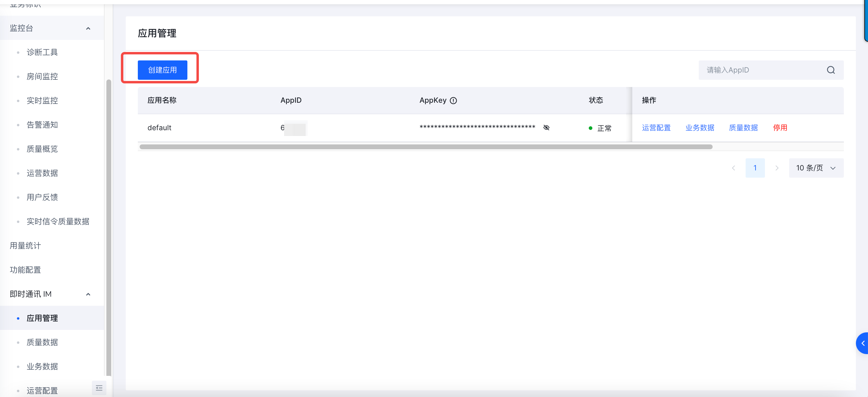Select 应用管理 under 即时通讯 IM
The width and height of the screenshot is (868, 397).
coord(42,318)
